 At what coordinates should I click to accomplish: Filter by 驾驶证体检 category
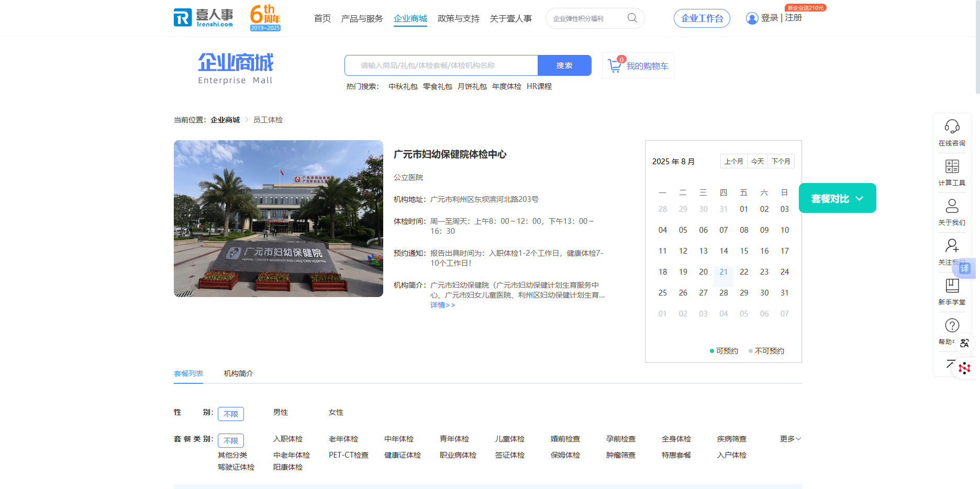pyautogui.click(x=236, y=467)
